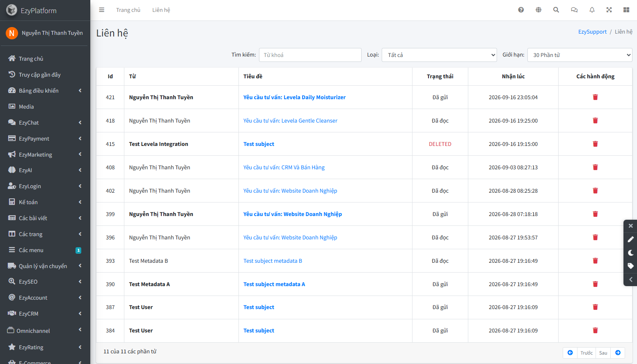Collapse the floating side panel with its chevron
Screen dimensions: 637x364
(630, 280)
